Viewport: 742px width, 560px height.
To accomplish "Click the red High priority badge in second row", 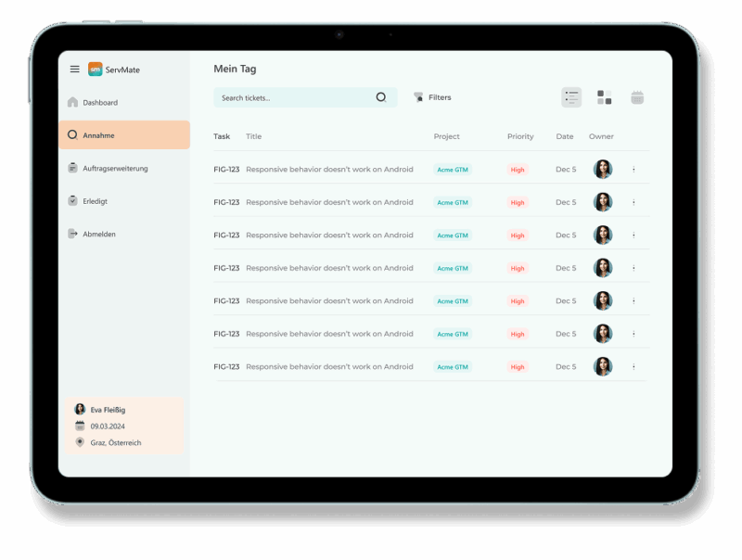I will [518, 202].
